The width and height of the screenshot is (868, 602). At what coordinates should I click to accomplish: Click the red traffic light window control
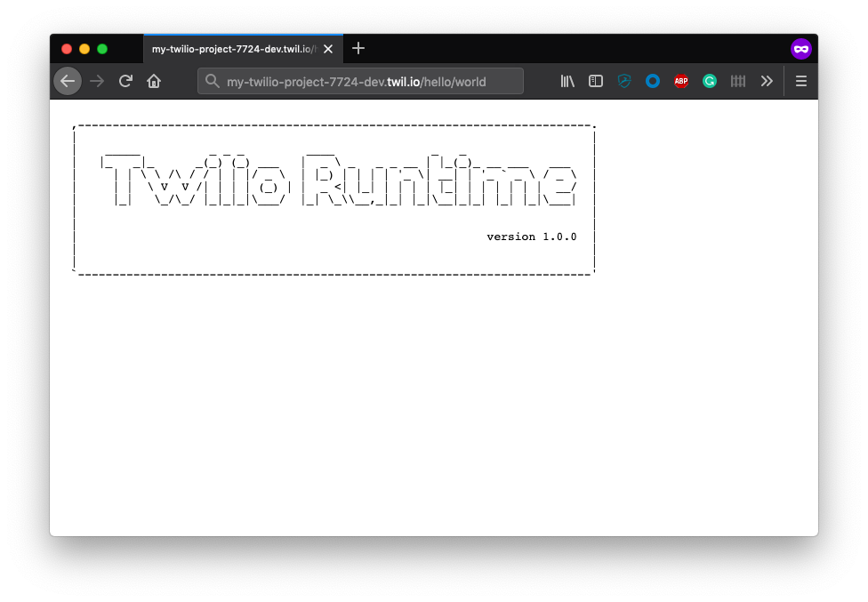pos(67,49)
